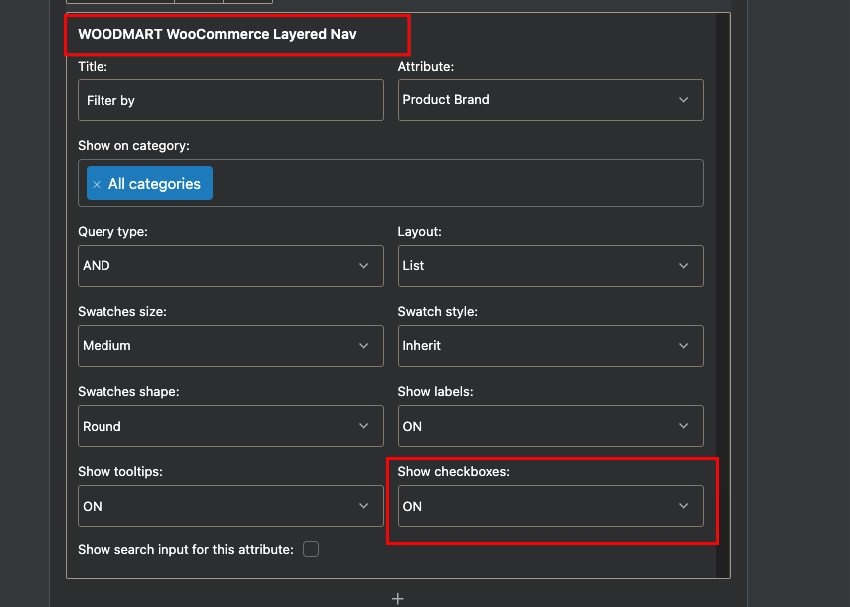The width and height of the screenshot is (850, 607).
Task: Open the Layout dropdown set to List
Action: (550, 266)
